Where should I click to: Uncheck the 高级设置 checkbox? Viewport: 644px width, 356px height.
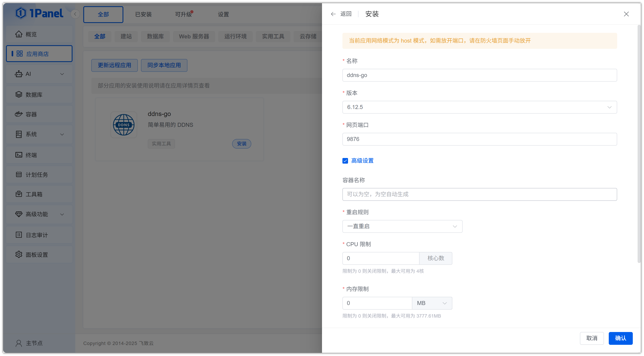[345, 161]
